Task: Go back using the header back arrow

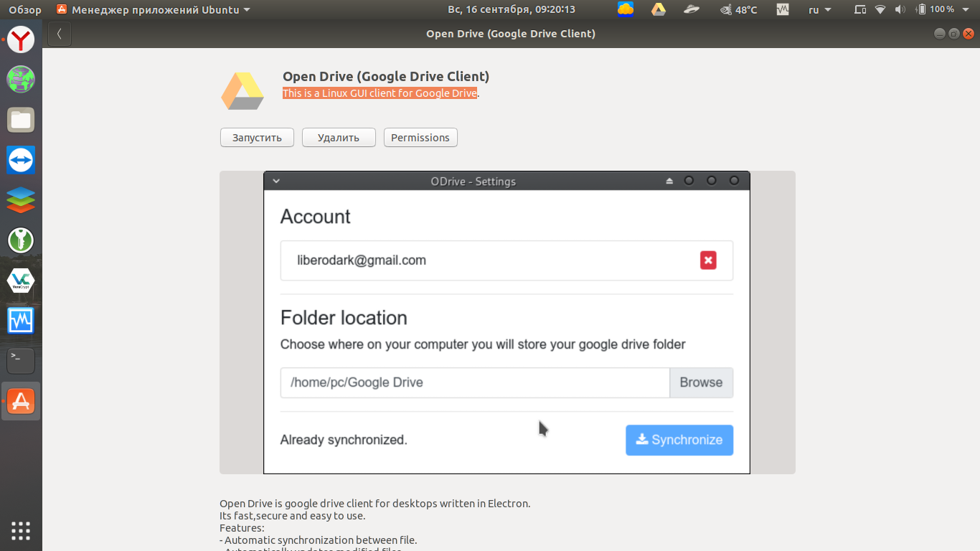Action: tap(60, 34)
